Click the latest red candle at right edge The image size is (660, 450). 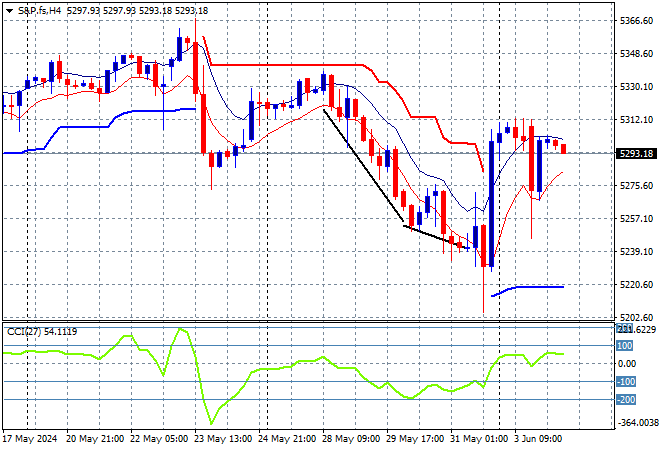pyautogui.click(x=564, y=149)
